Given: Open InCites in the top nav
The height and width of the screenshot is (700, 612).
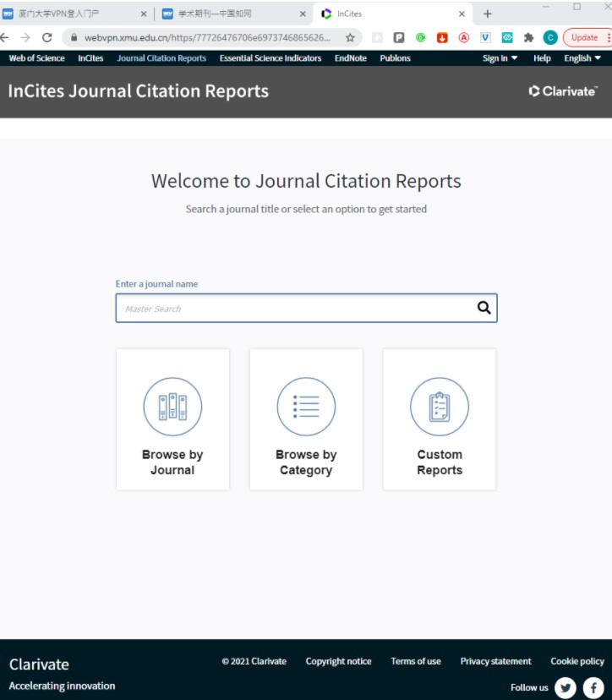Looking at the screenshot, I should pyautogui.click(x=90, y=58).
